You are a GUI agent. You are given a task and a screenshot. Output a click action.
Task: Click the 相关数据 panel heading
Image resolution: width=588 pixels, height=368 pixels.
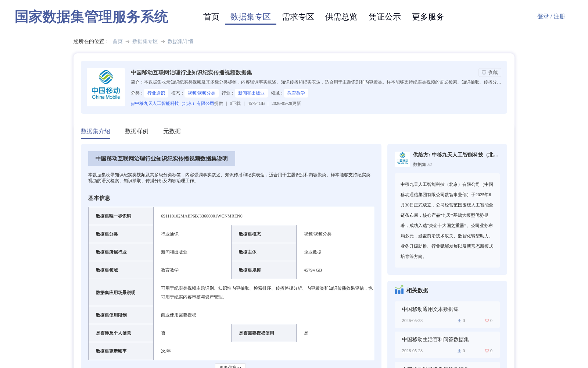tap(417, 290)
